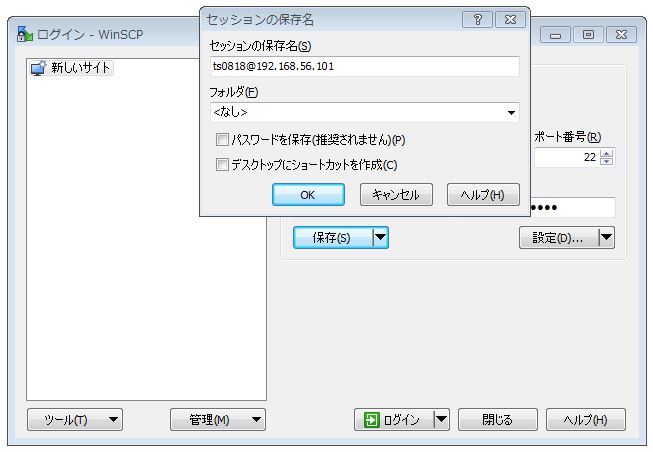Click the ログイン button

[394, 420]
